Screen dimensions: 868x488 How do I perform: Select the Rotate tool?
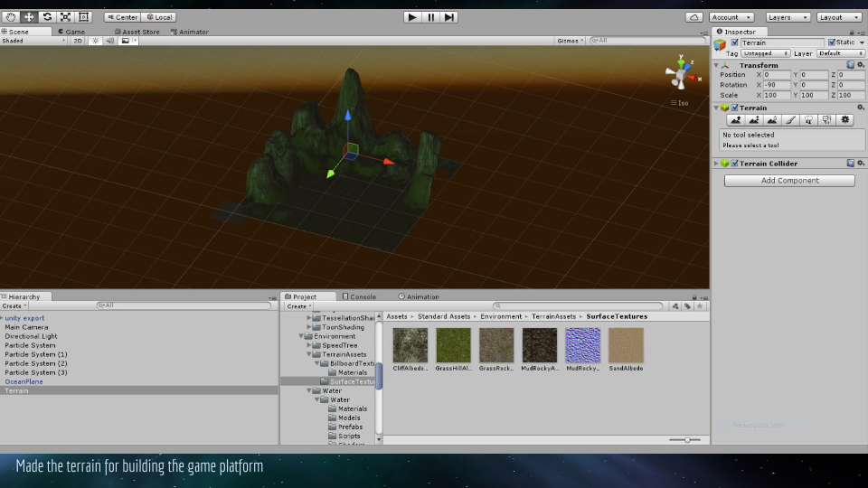47,17
